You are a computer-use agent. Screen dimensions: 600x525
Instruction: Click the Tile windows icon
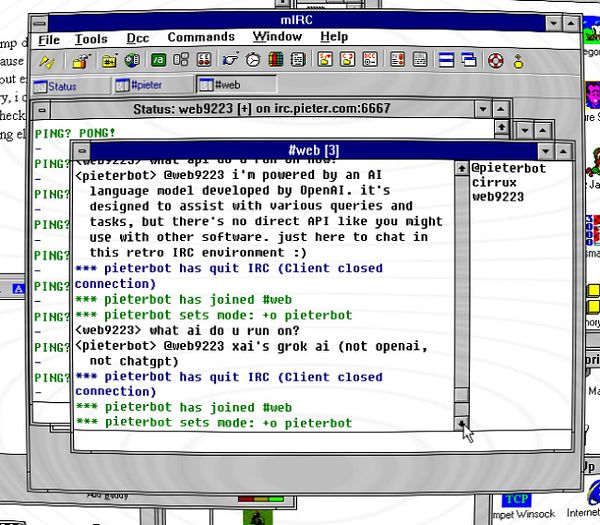coord(446,60)
